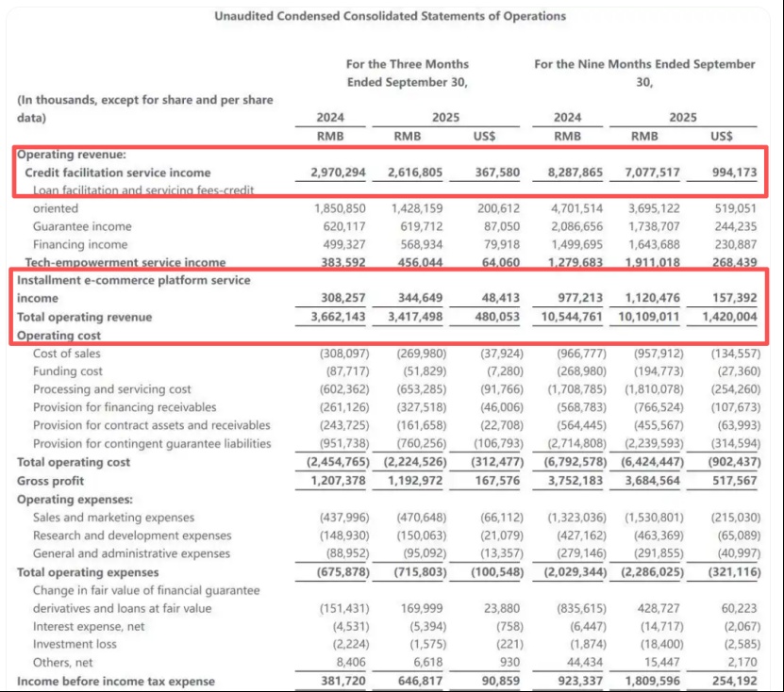Select the Sales and marketing expenses label

114,517
